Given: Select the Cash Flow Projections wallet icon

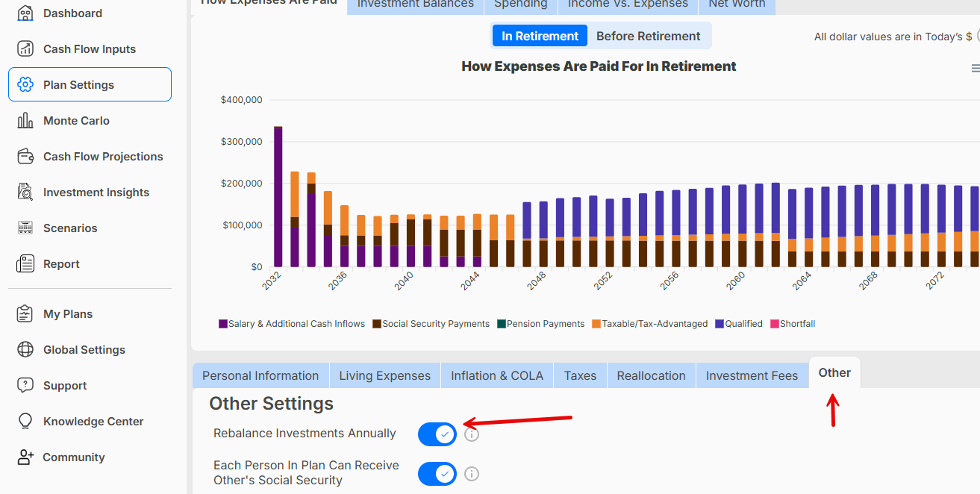Looking at the screenshot, I should (x=25, y=157).
